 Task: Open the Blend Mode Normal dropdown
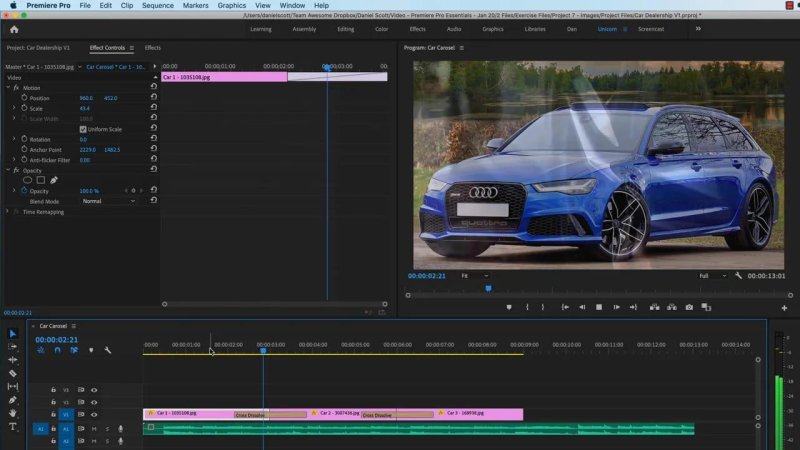(x=108, y=201)
